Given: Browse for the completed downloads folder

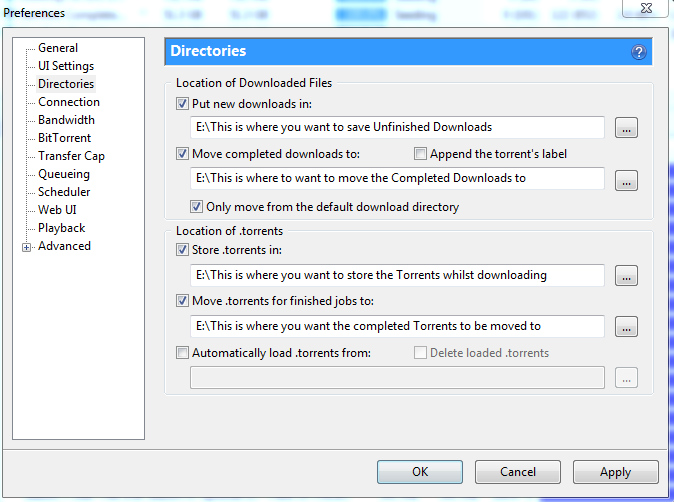Looking at the screenshot, I should click(626, 180).
